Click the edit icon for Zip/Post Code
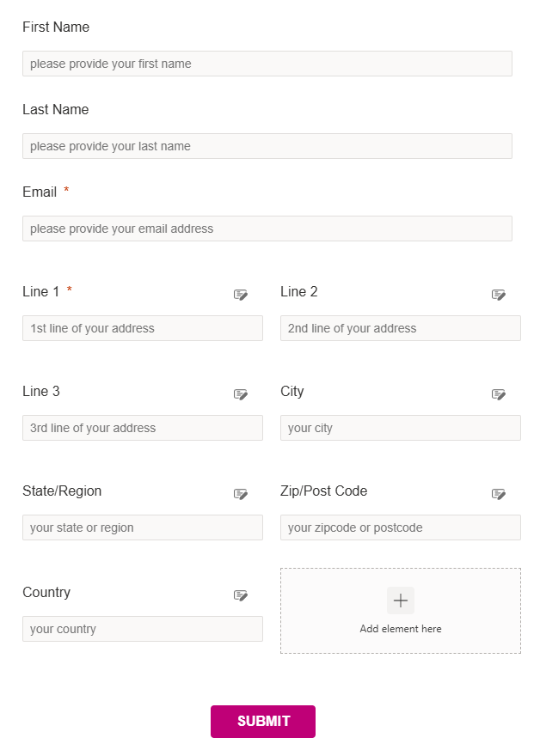Screen dimensions: 540x756 tap(499, 494)
